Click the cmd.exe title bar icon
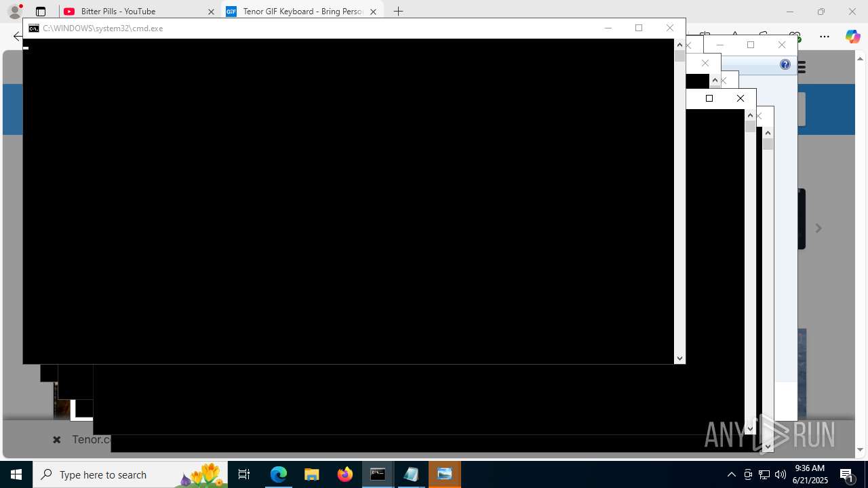The image size is (868, 488). (x=33, y=28)
